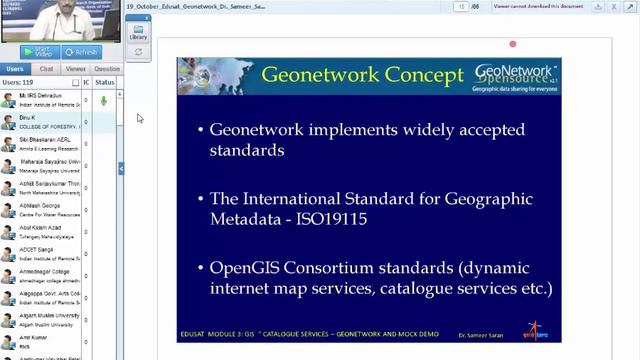
Task: Click the Refresh button
Action: pyautogui.click(x=82, y=52)
